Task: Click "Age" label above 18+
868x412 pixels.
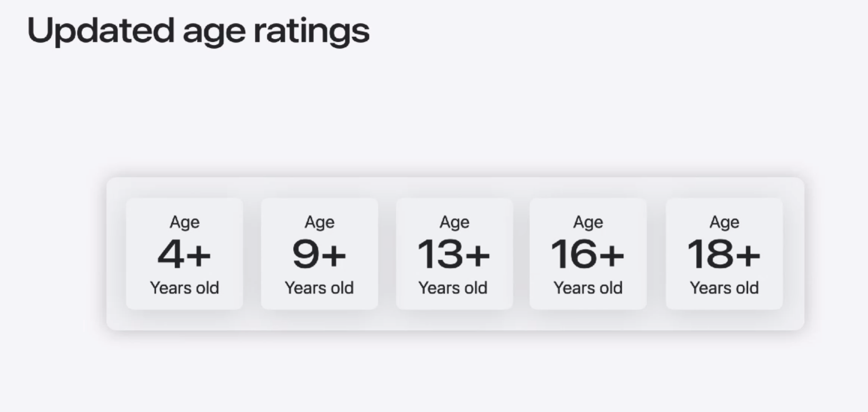Action: (724, 222)
